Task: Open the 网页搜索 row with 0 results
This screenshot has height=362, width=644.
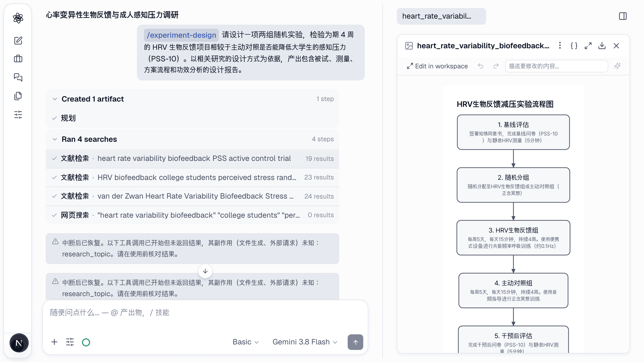Action: click(x=192, y=215)
